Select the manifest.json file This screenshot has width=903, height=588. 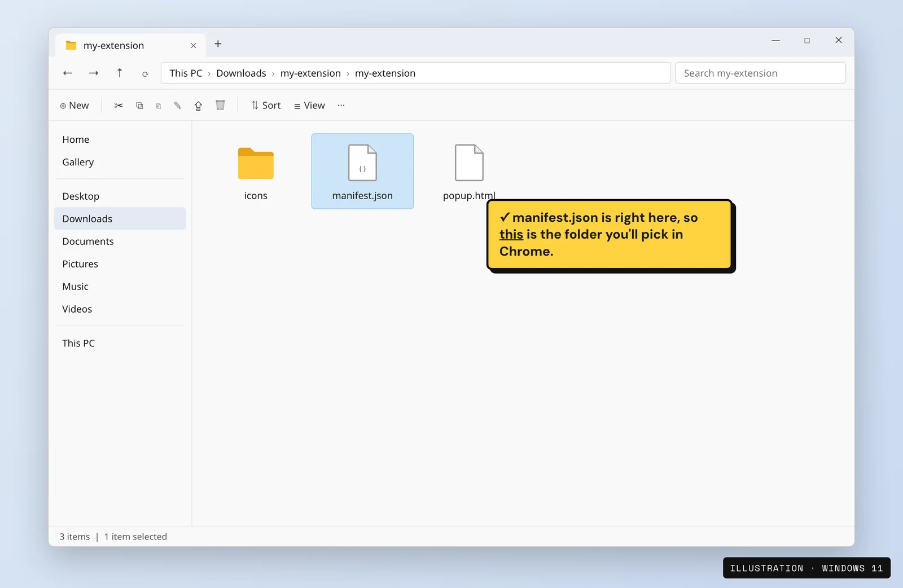tap(362, 172)
